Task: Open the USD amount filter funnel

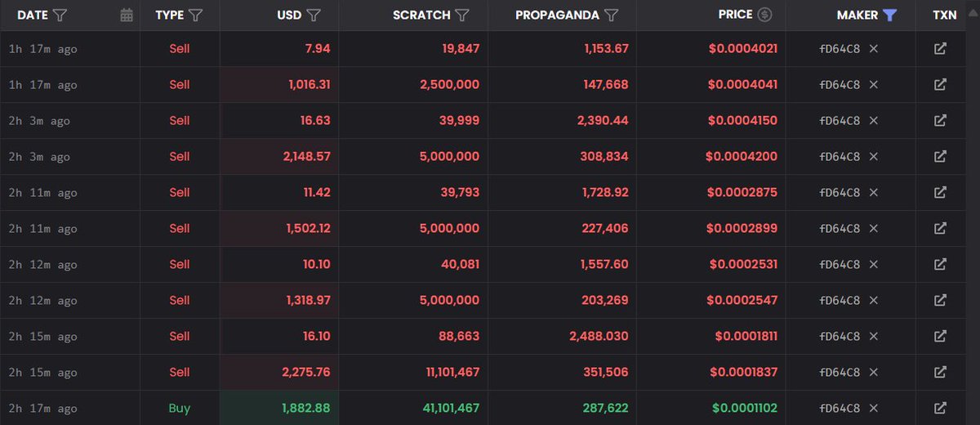Action: click(x=313, y=15)
